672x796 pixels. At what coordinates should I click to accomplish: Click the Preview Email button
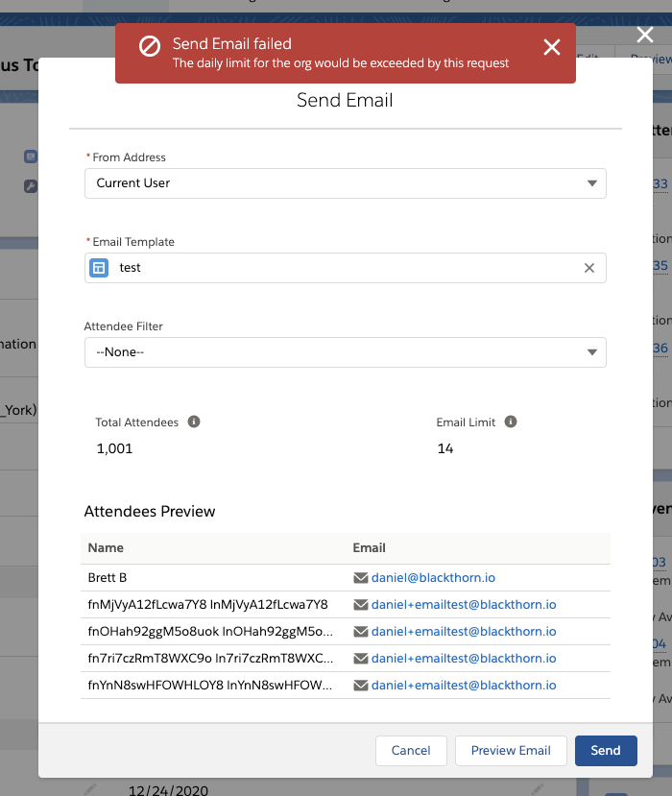[x=511, y=750]
